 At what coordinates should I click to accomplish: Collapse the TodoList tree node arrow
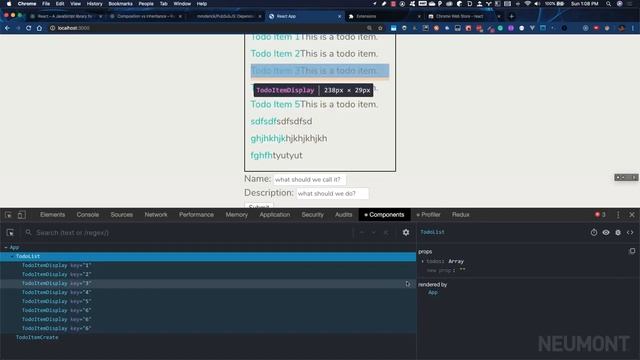[x=12, y=256]
